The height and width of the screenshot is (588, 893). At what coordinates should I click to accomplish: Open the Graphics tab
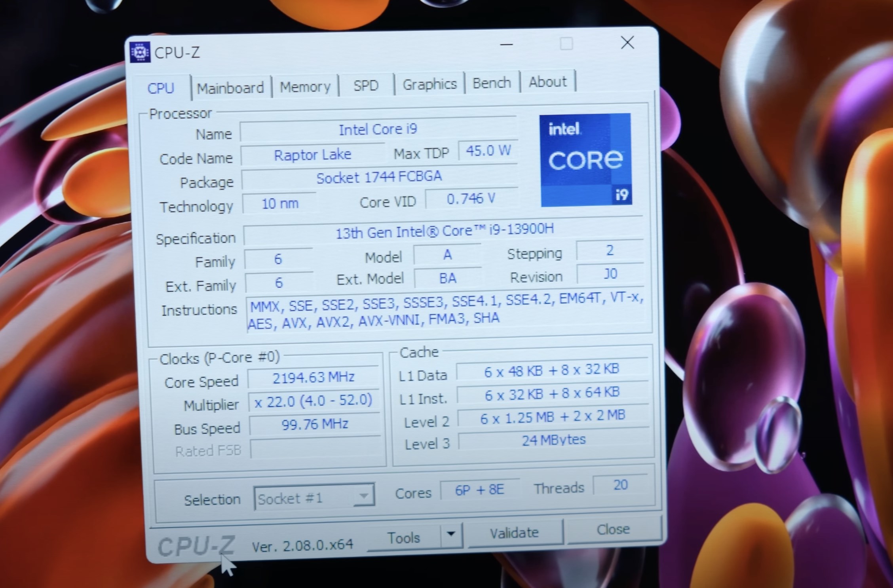429,84
